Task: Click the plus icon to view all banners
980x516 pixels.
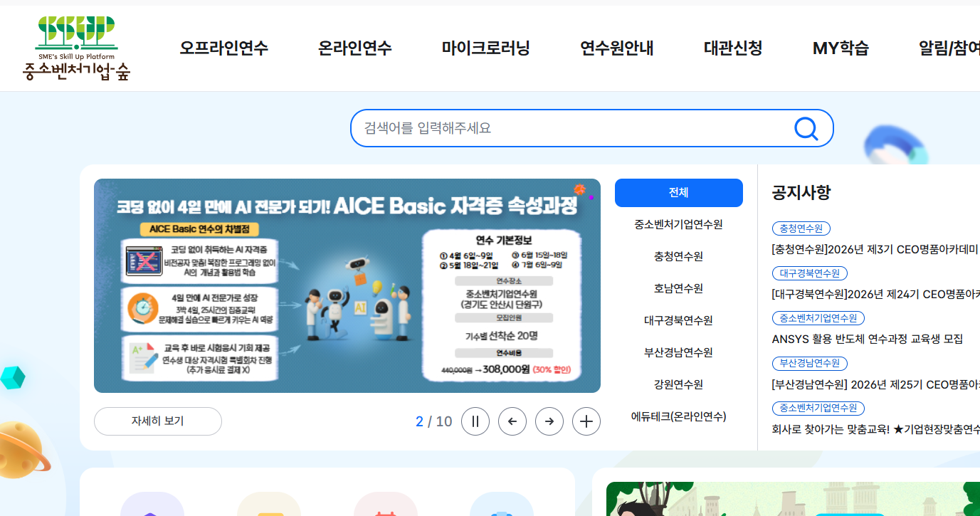Action: click(586, 421)
